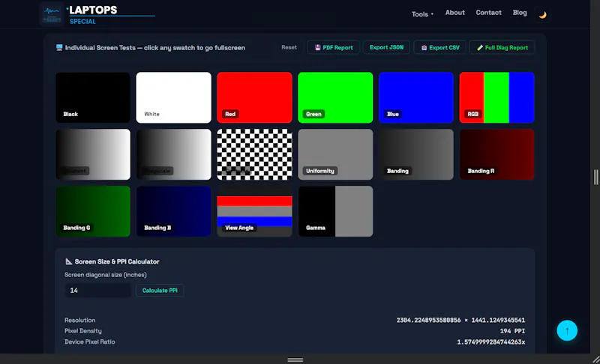Open the Contact page
600x364 pixels.
tap(488, 13)
